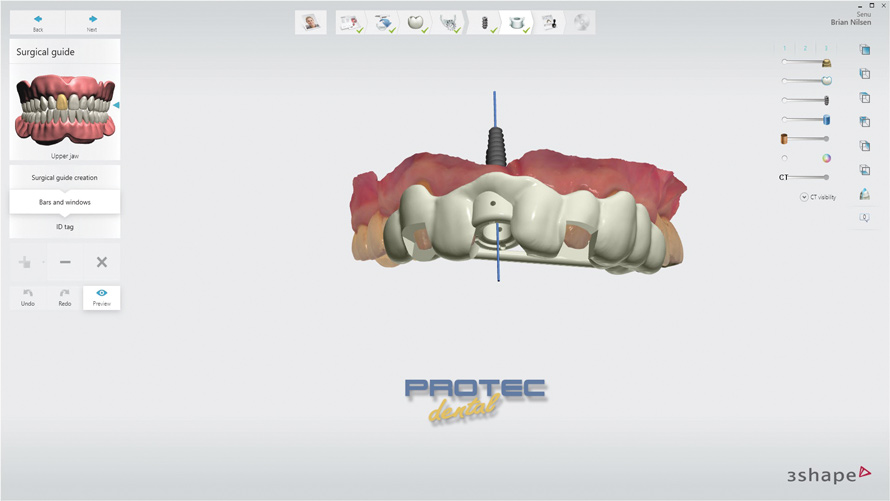Open the ID tag section
Screen dimensions: 890x501
pyautogui.click(x=65, y=227)
